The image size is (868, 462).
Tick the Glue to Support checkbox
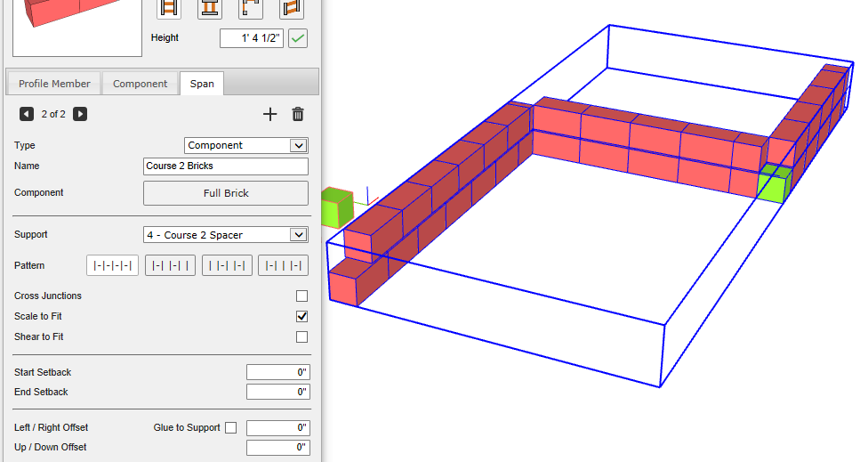231,427
